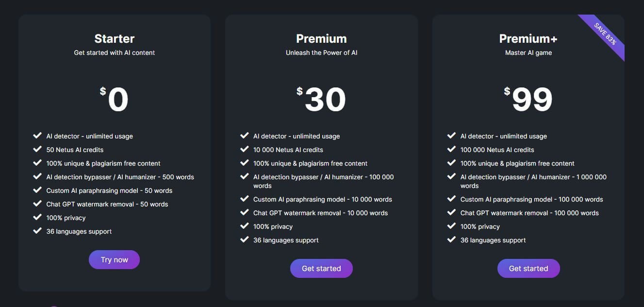Click Get started under the Premium+ plan
This screenshot has width=644, height=307.
coord(528,268)
